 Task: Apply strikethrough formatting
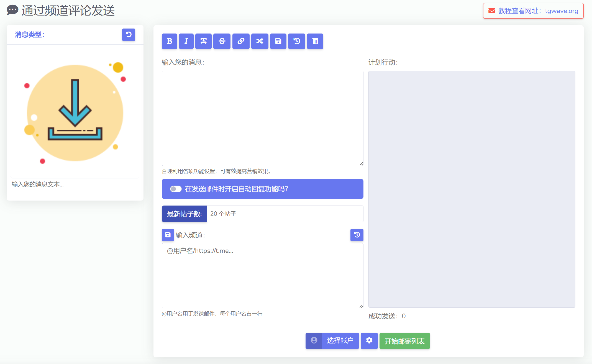[222, 41]
